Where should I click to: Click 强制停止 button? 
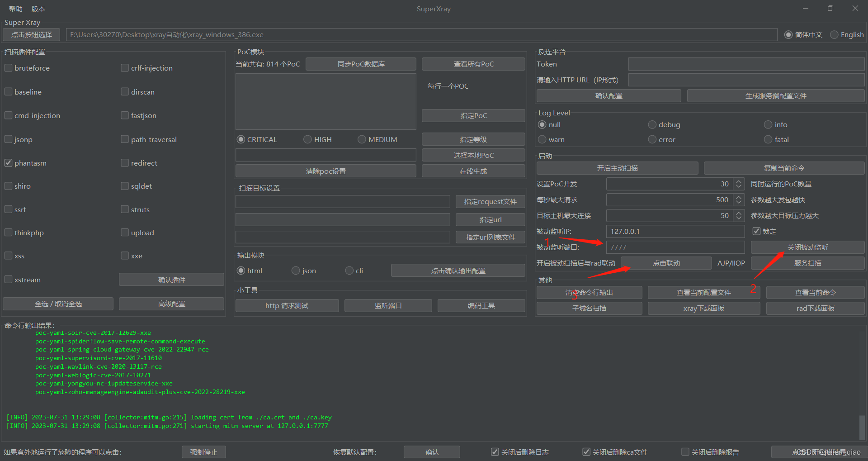(204, 452)
